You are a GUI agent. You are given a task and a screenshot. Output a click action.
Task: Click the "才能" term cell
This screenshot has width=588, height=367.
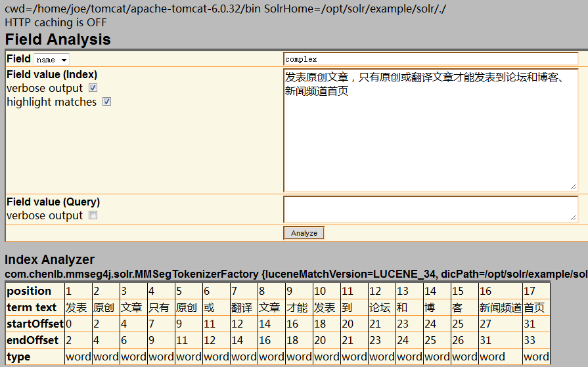tap(297, 307)
